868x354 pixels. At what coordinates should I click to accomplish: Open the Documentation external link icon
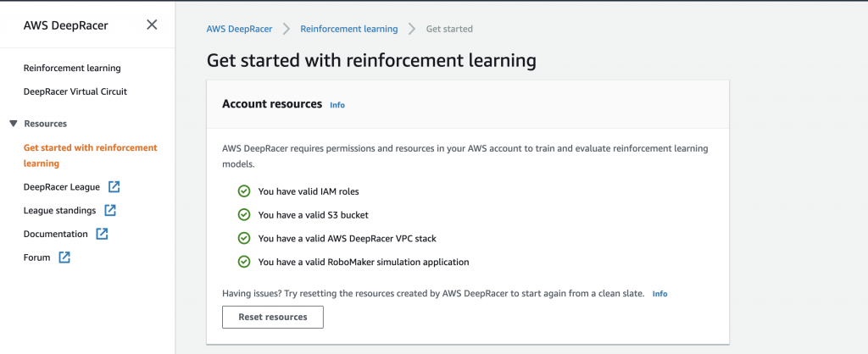point(102,234)
